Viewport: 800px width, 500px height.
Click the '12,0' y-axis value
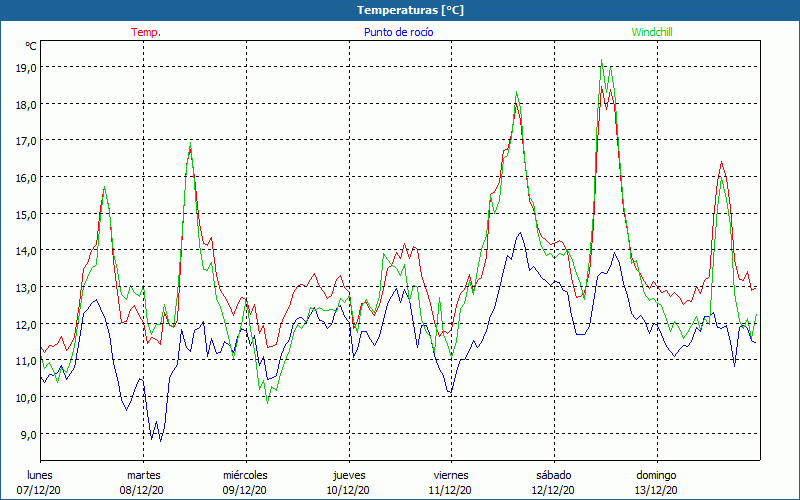coord(26,324)
